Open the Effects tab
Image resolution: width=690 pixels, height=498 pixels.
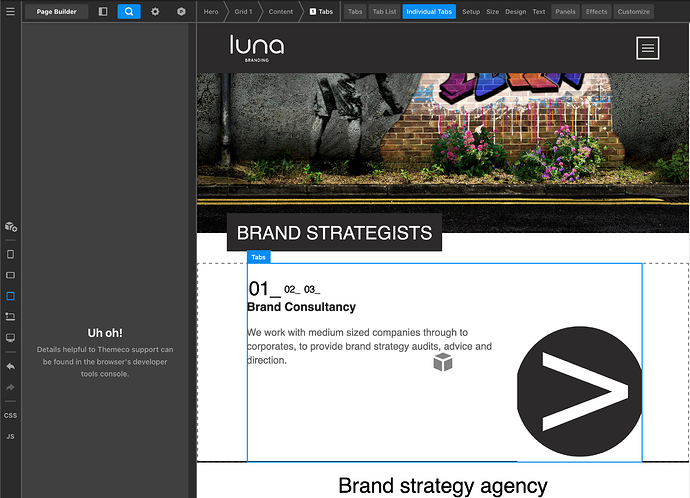click(596, 12)
